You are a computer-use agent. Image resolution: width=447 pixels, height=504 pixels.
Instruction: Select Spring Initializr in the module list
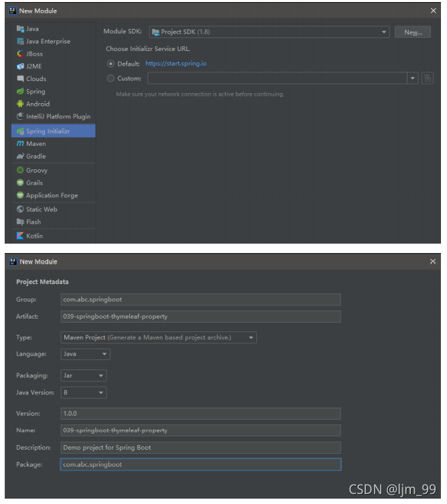[54, 131]
